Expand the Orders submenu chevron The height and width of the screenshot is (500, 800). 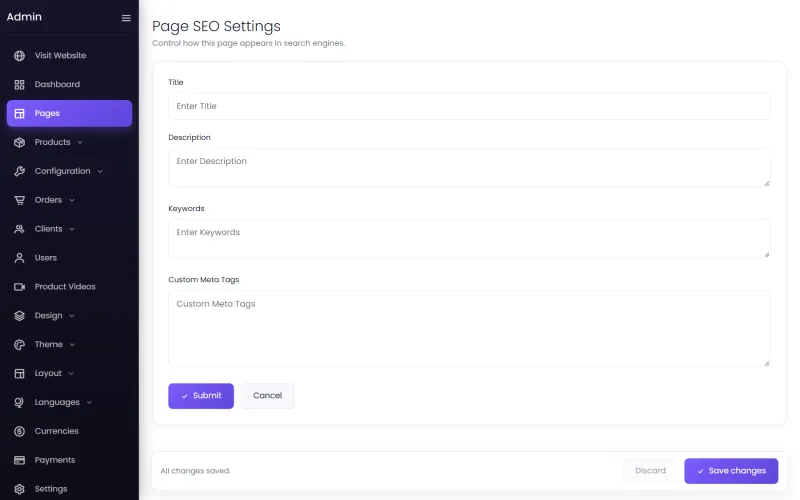72,200
